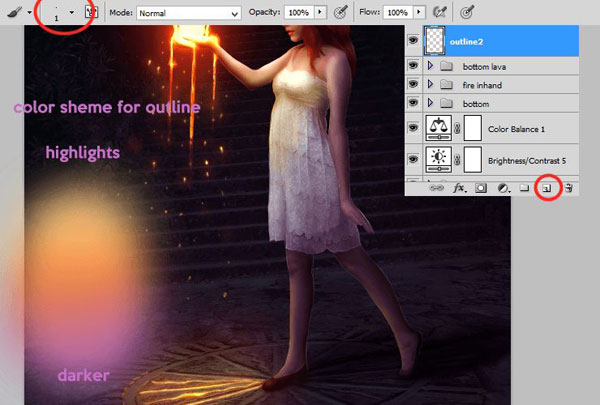The width and height of the screenshot is (600, 405).
Task: Hide the Brightness/Contrast 5 layer
Action: [x=413, y=159]
